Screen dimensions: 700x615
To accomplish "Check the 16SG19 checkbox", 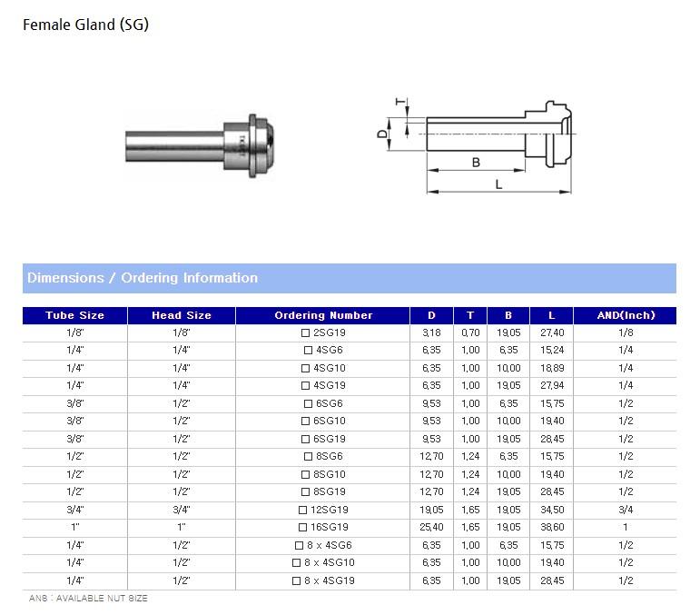I will 303,528.
